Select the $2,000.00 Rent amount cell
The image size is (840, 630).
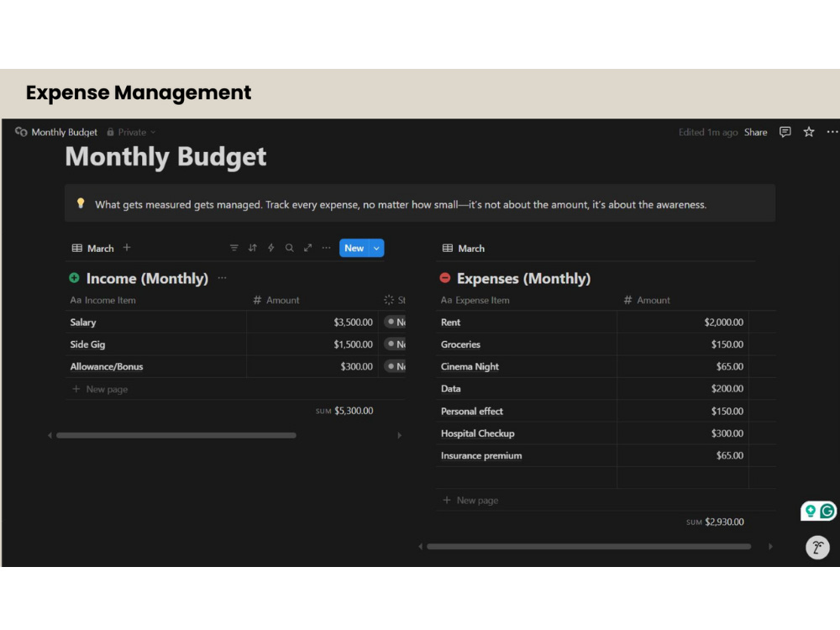click(x=682, y=322)
